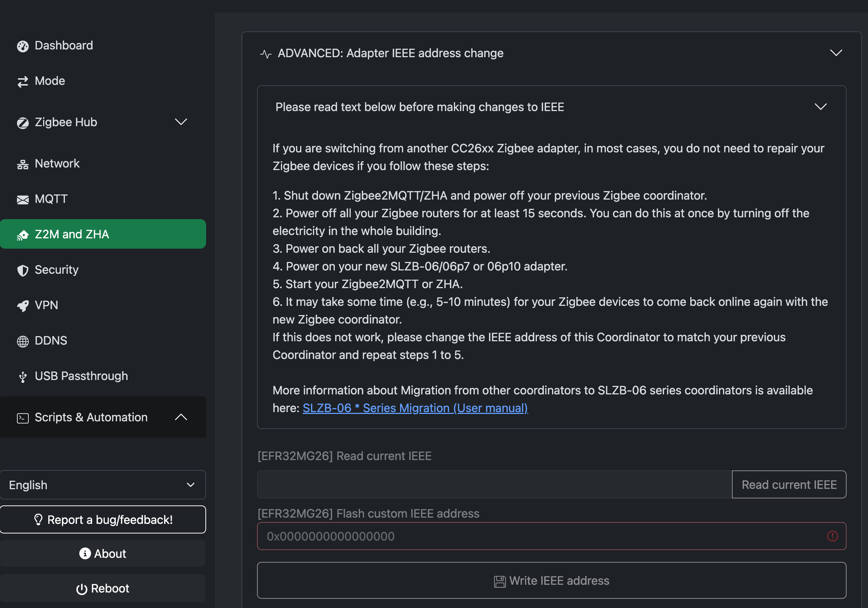Click the Security shield icon
This screenshot has height=608, width=868.
tap(23, 270)
